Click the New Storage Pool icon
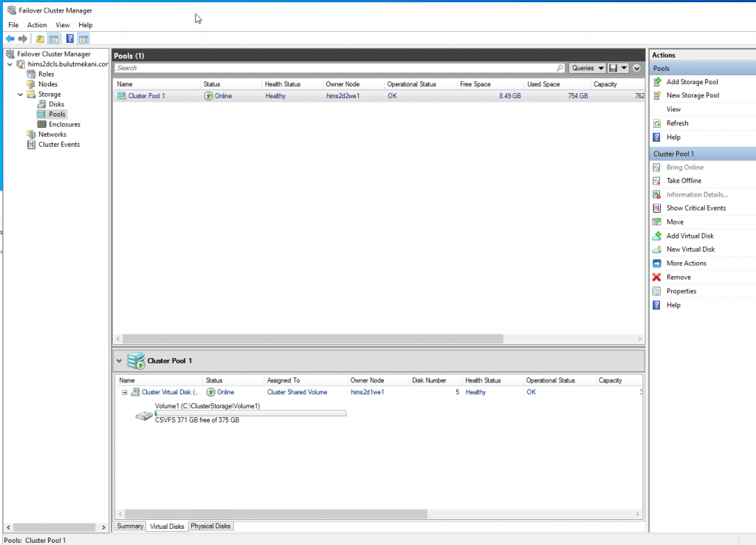The width and height of the screenshot is (756, 545). click(656, 95)
